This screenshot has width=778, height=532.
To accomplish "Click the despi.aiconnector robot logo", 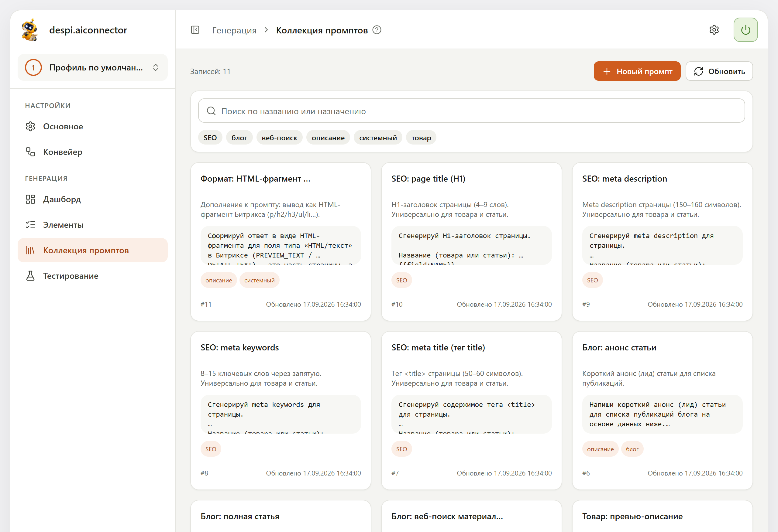I will pos(30,30).
